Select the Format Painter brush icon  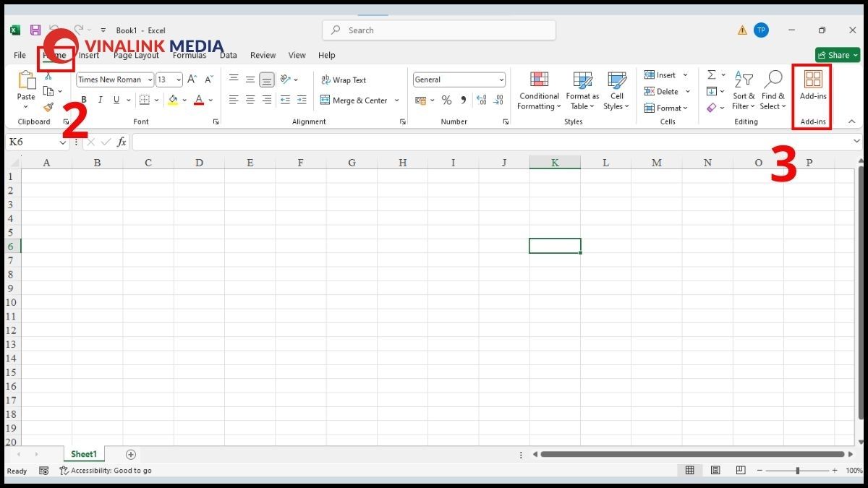pyautogui.click(x=48, y=107)
